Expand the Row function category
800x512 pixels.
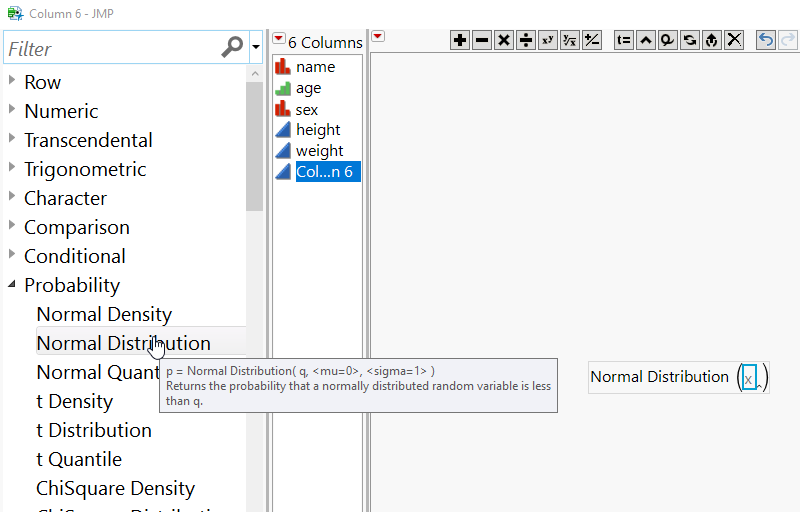click(12, 80)
